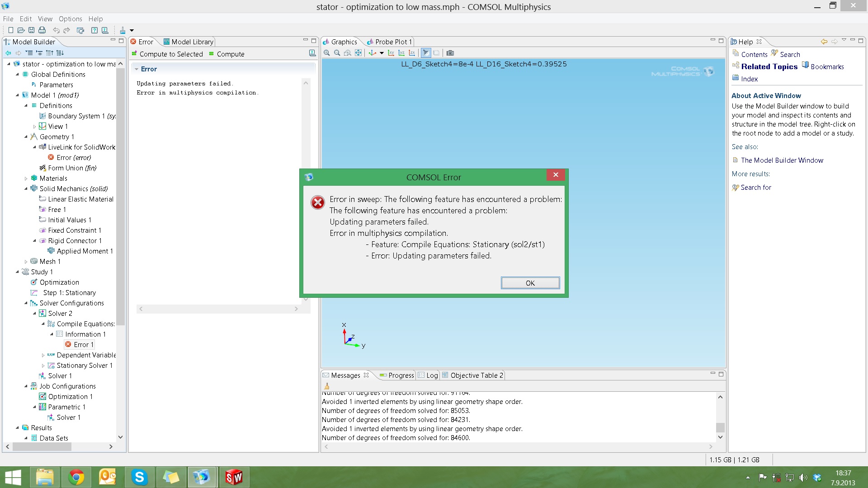Click the build/brush toolbar icon
This screenshot has height=488, width=868.
pyautogui.click(x=123, y=30)
